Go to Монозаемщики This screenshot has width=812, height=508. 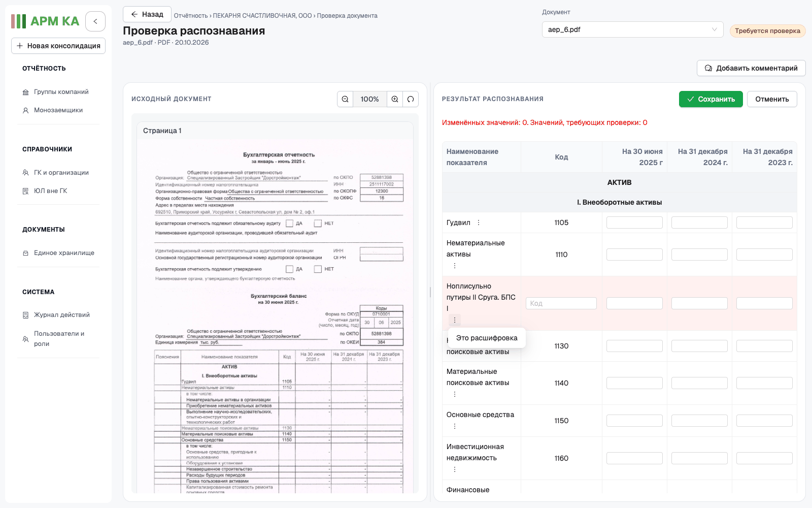[58, 110]
